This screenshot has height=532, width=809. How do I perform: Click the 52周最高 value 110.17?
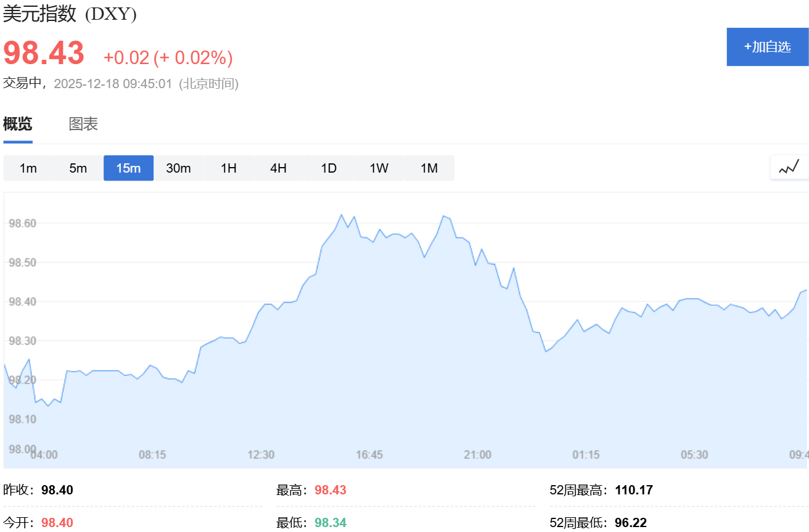(634, 491)
